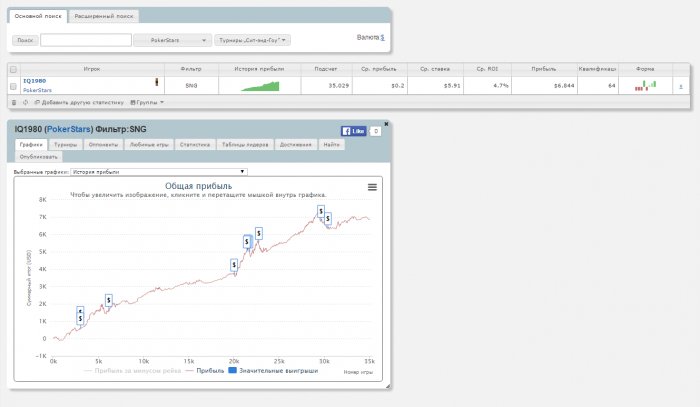Click the trash delete icon below the table
700x407 pixels.
(14, 103)
